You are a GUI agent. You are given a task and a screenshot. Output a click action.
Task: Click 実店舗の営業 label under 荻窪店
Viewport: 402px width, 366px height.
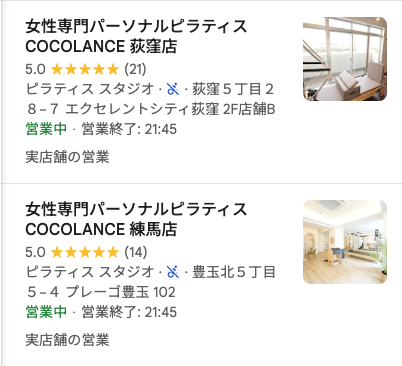coord(67,157)
